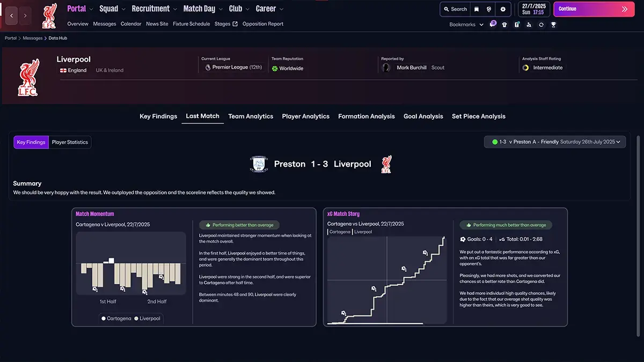The width and height of the screenshot is (644, 362).
Task: Switch to Set Piece Analysis tab
Action: [x=478, y=116]
